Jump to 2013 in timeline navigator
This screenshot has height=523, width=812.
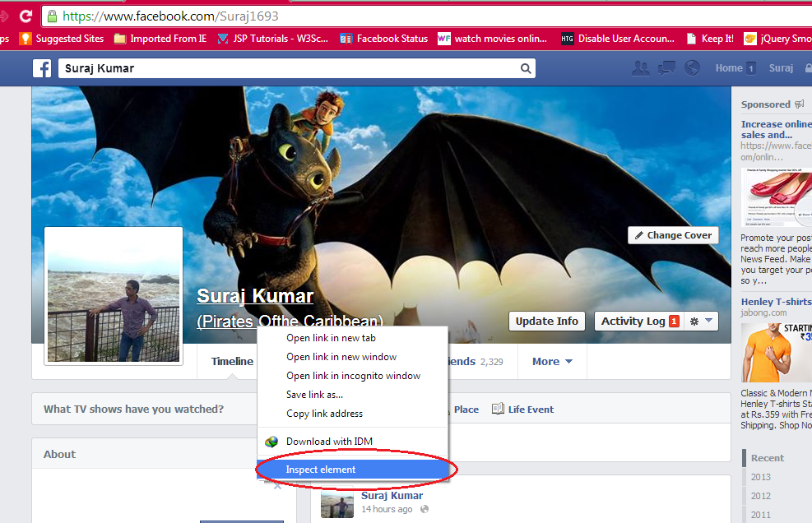click(x=761, y=477)
